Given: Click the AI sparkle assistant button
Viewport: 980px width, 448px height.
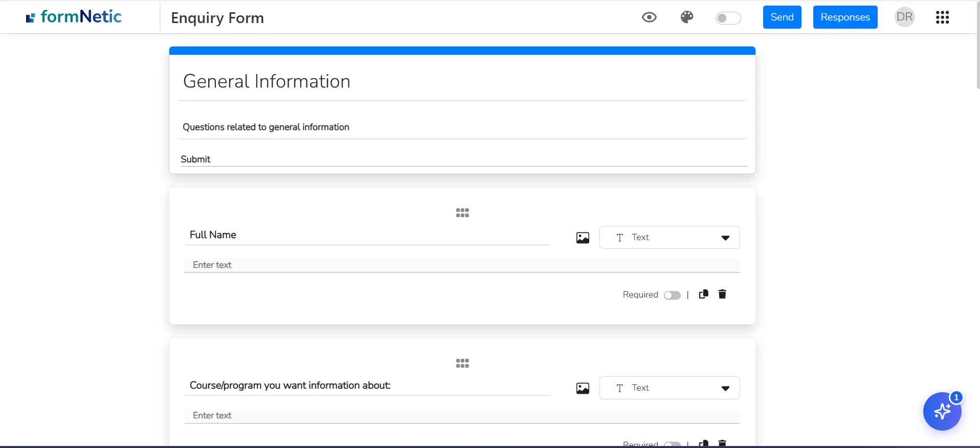Looking at the screenshot, I should click(942, 412).
